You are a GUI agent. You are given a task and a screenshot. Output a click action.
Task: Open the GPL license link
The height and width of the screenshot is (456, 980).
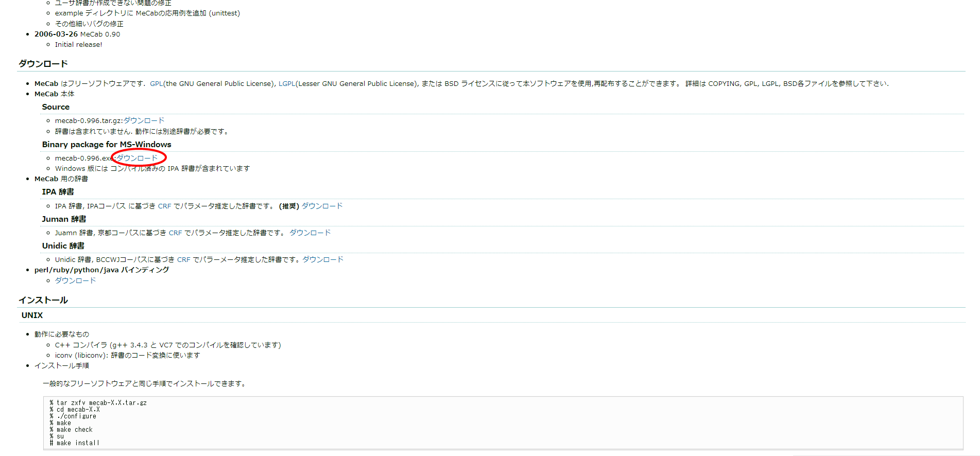click(157, 83)
